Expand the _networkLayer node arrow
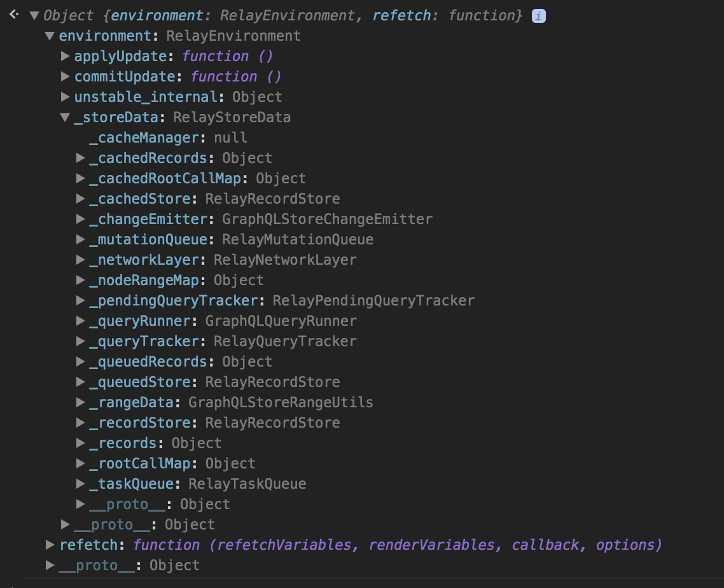 80,260
